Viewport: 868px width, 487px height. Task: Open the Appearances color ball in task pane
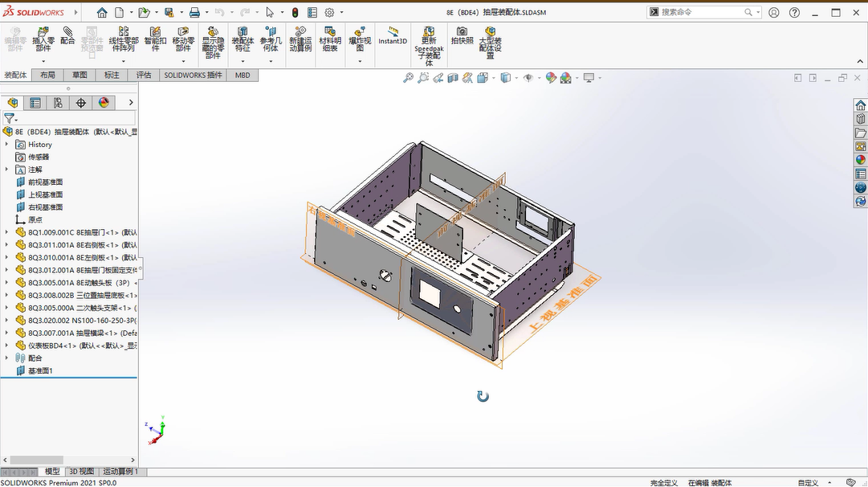tap(861, 160)
